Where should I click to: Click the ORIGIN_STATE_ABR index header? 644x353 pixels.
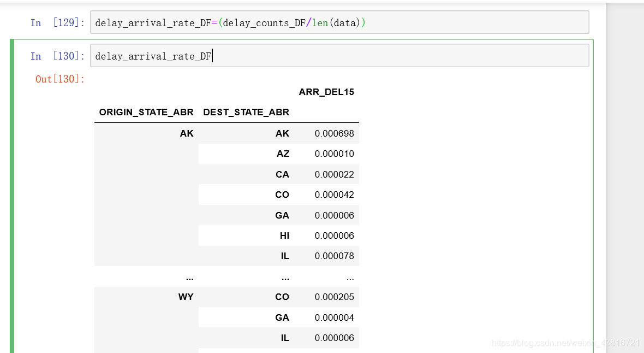point(146,113)
